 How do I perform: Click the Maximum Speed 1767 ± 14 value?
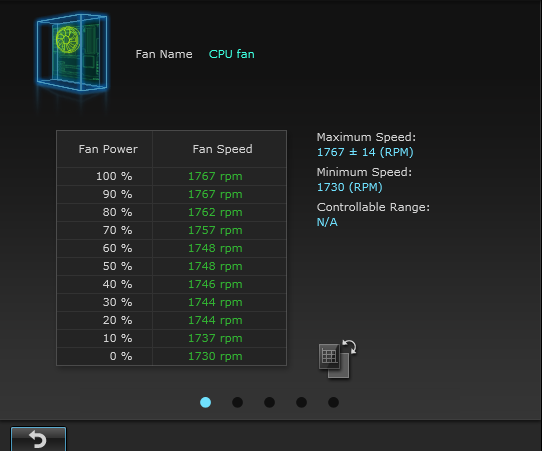pyautogui.click(x=365, y=152)
